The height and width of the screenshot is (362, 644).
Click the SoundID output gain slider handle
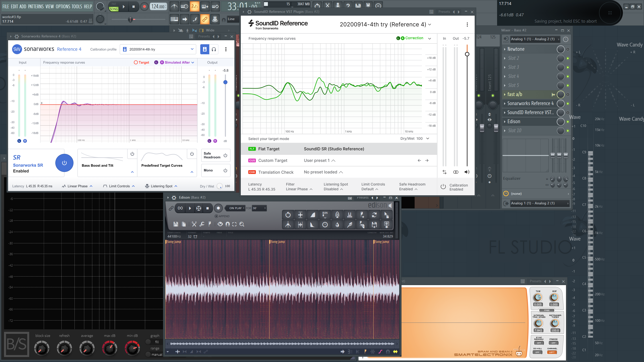pyautogui.click(x=467, y=54)
